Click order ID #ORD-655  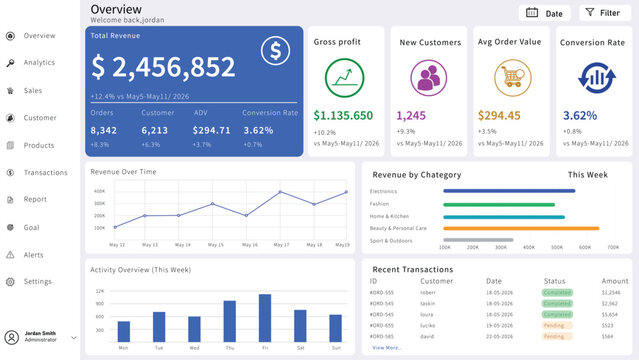(381, 326)
